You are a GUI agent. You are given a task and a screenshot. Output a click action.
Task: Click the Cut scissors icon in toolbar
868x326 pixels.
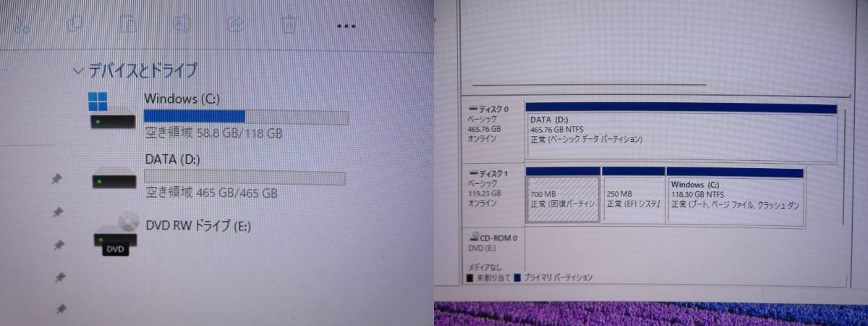[x=21, y=24]
